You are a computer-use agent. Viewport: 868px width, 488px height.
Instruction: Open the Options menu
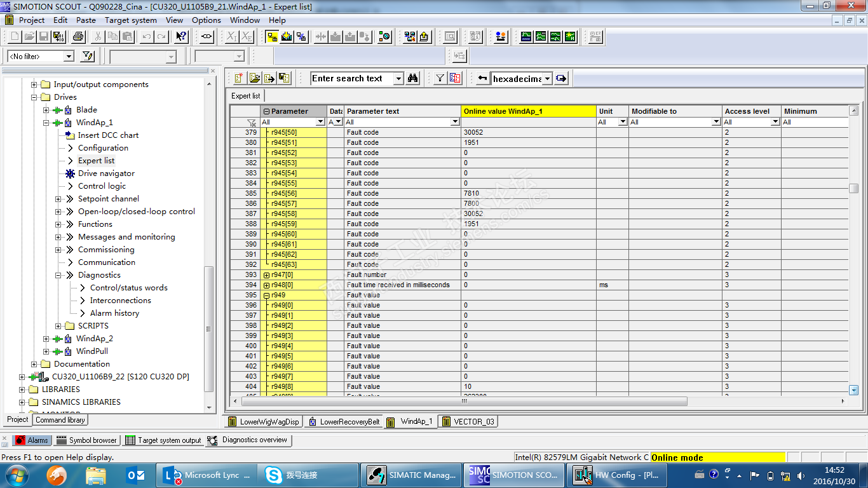pos(207,20)
